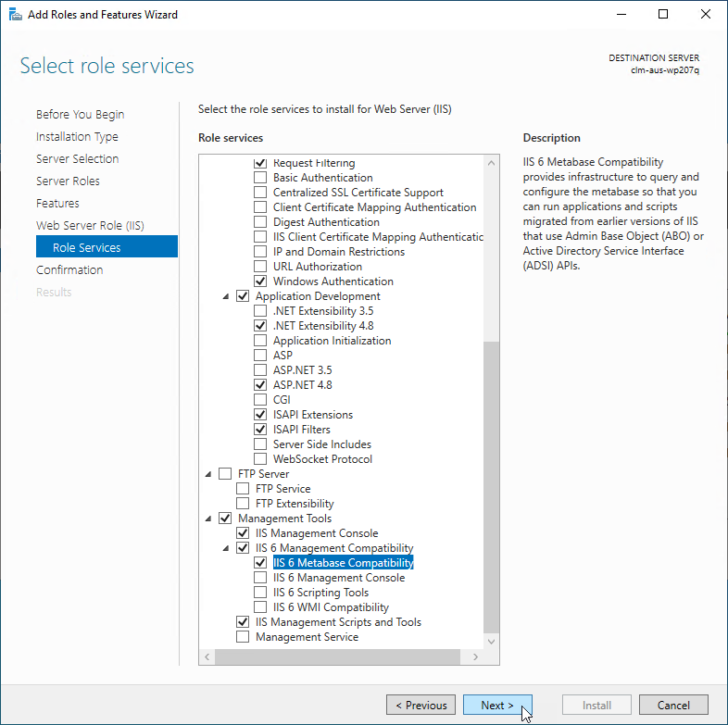Click the Previous button
The image size is (728, 725).
(421, 705)
